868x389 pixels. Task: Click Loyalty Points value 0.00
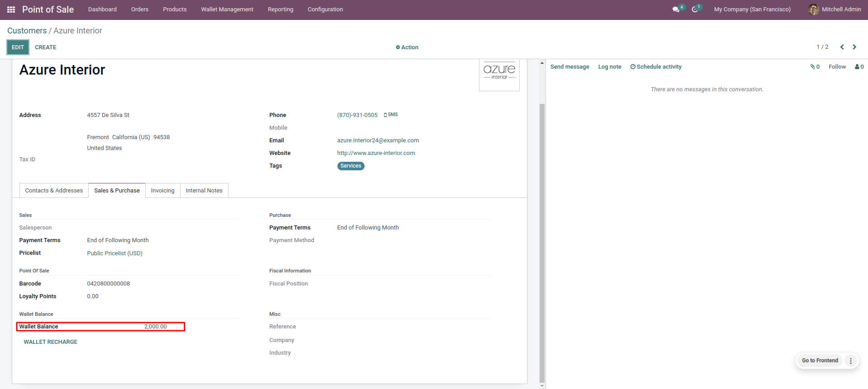click(93, 296)
